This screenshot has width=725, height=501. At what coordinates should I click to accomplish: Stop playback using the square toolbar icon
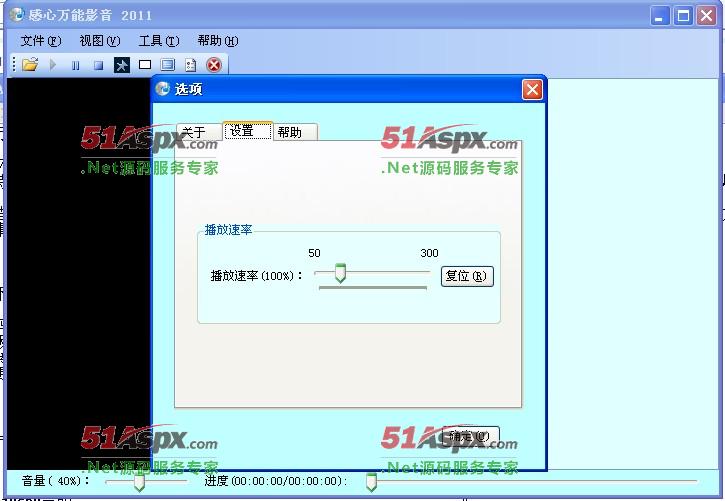coord(98,65)
